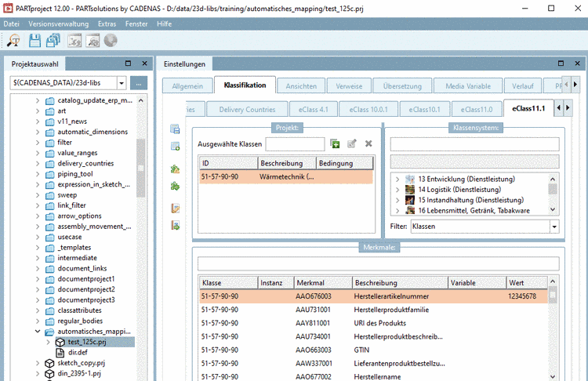Click the second classification sidebar icon with plus

tap(175, 146)
